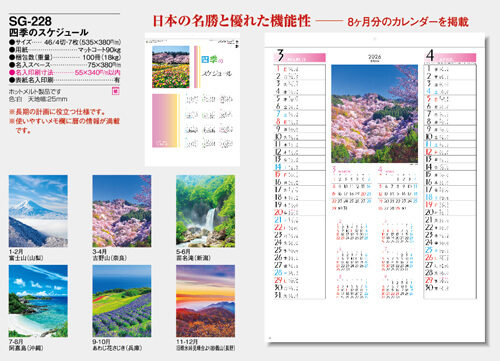
Task: Click the 用紙 マットコート90kg line
Action: click(x=65, y=50)
